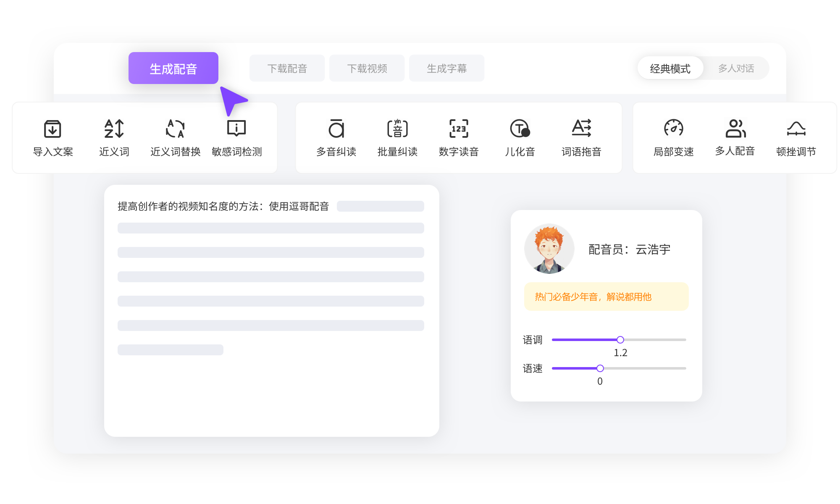Open the 近义词 synonym tool
The image size is (840, 504).
coord(113,137)
